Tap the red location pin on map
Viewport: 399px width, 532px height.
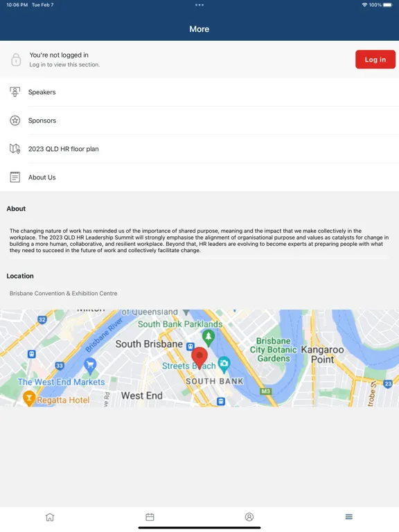[x=199, y=358]
